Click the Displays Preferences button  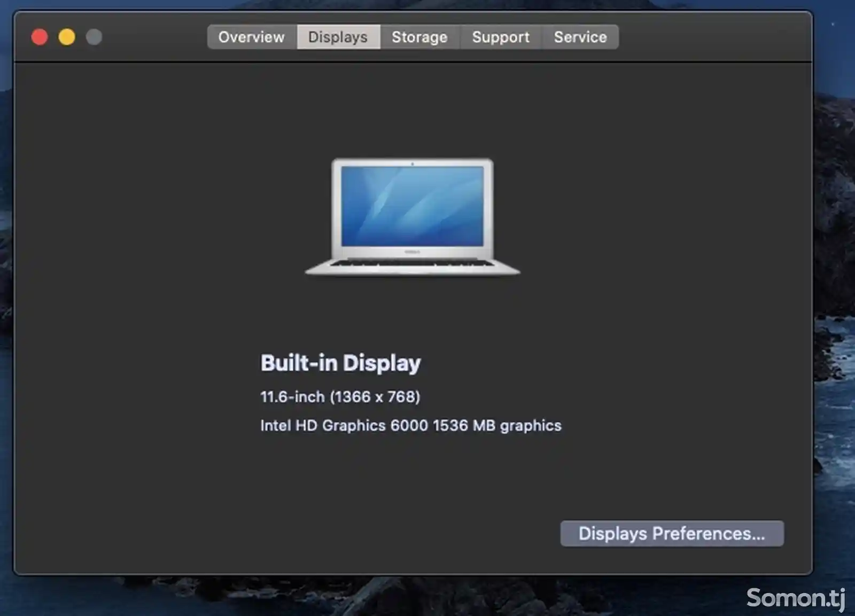click(x=672, y=533)
